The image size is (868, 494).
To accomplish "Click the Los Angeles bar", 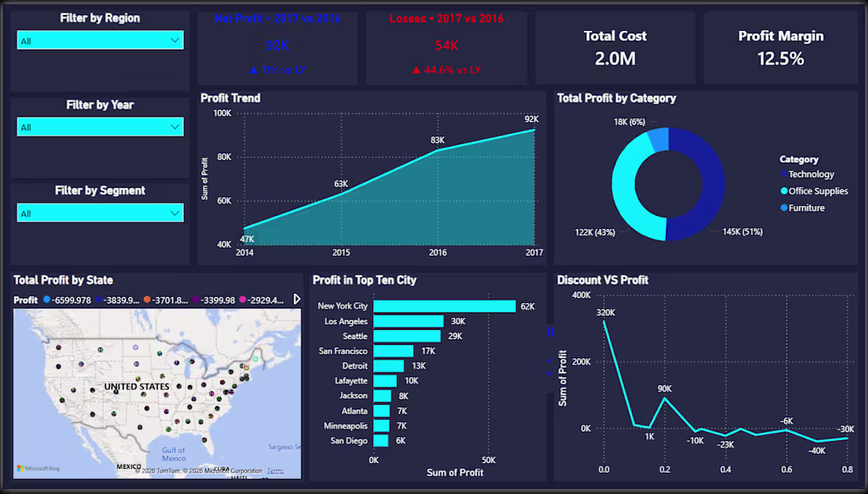I will coord(409,321).
